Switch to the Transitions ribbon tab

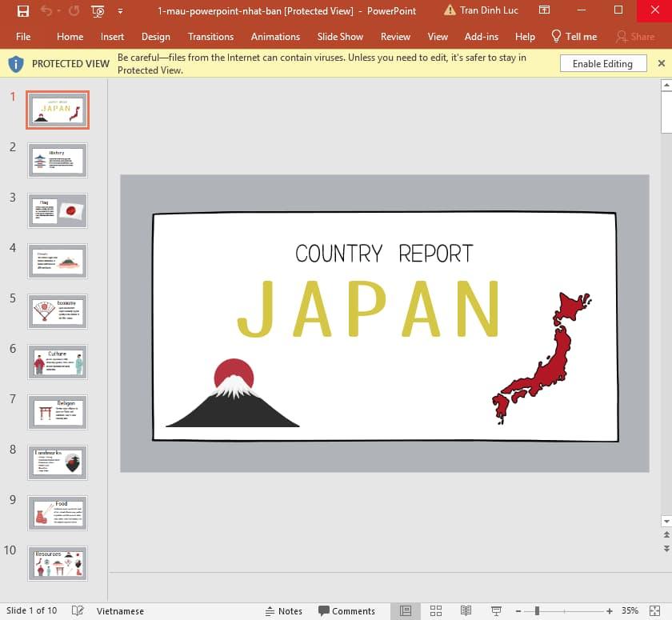click(x=210, y=36)
